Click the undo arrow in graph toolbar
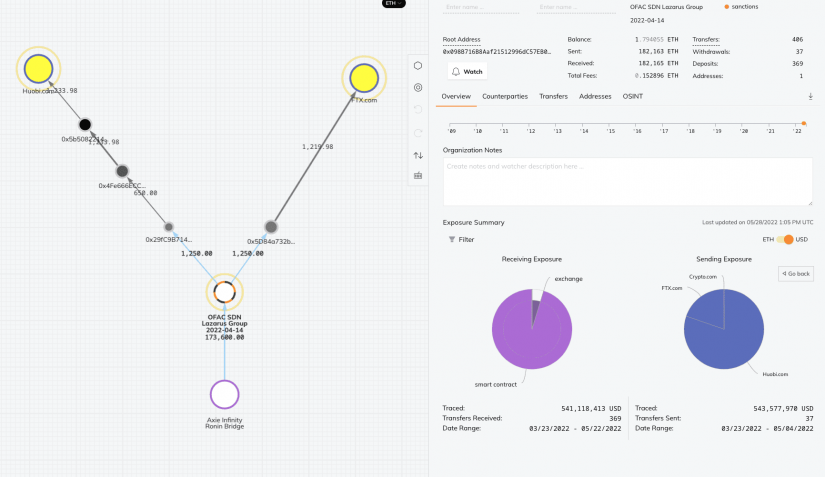Image resolution: width=825 pixels, height=477 pixels. click(x=418, y=109)
